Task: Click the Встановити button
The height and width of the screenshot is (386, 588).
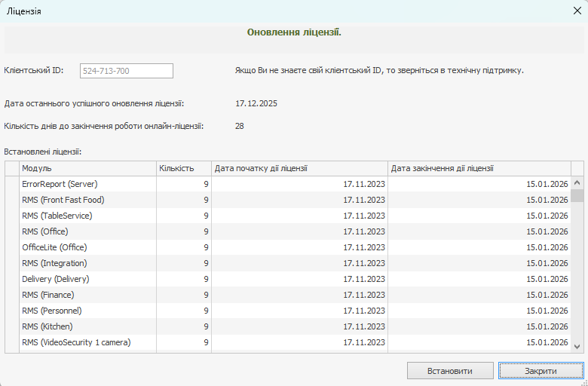Action: (x=450, y=371)
